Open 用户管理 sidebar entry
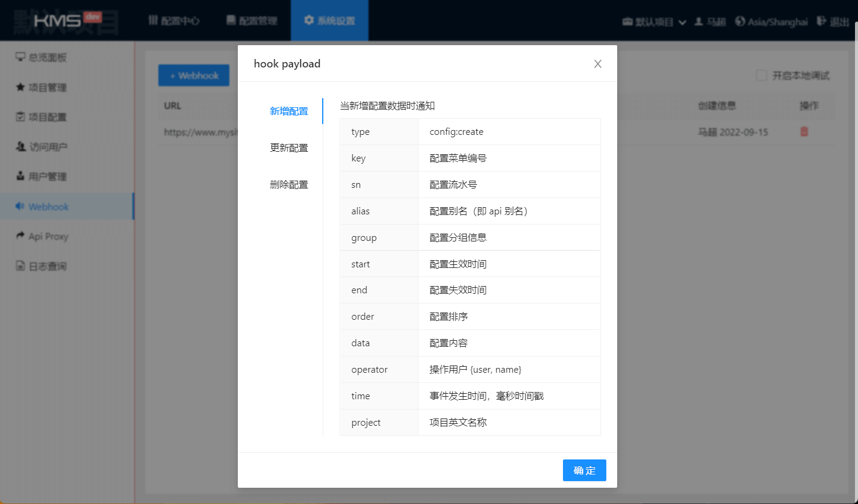Screen dimensions: 858x504 click(48, 177)
